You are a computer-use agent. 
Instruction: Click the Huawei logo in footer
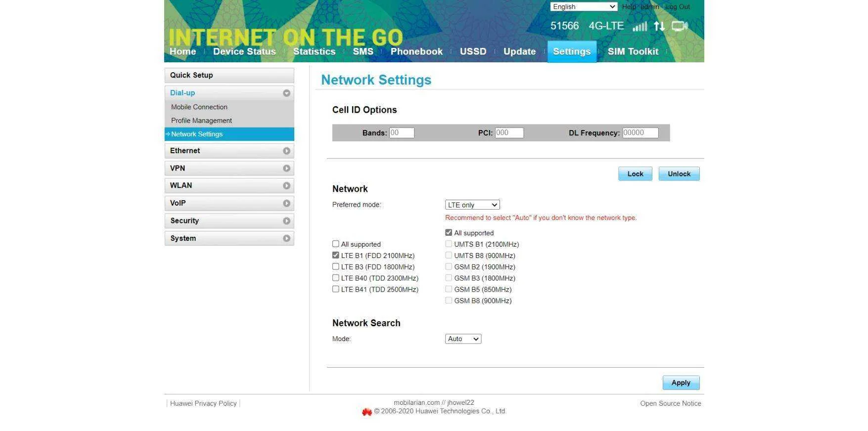coord(366,412)
